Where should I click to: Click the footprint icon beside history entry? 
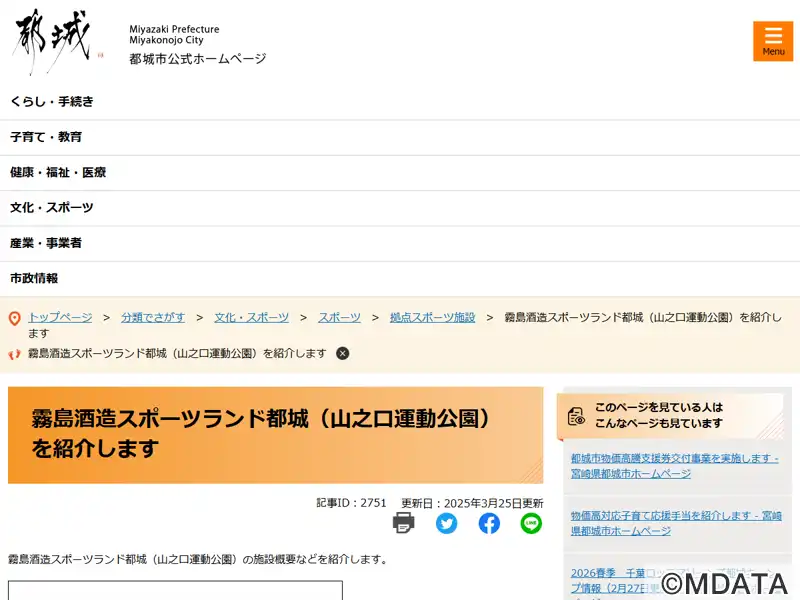click(14, 354)
